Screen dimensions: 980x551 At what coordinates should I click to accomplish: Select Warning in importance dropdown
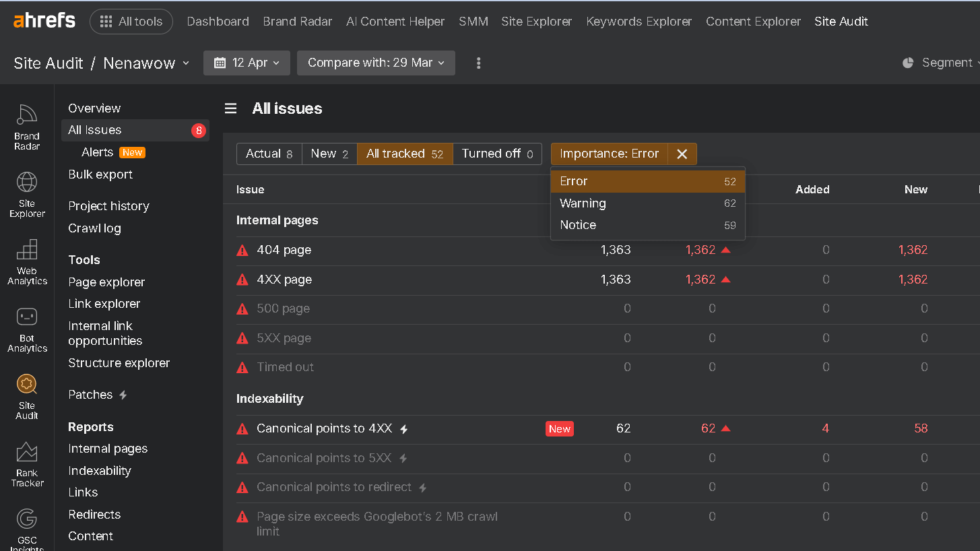pyautogui.click(x=648, y=203)
